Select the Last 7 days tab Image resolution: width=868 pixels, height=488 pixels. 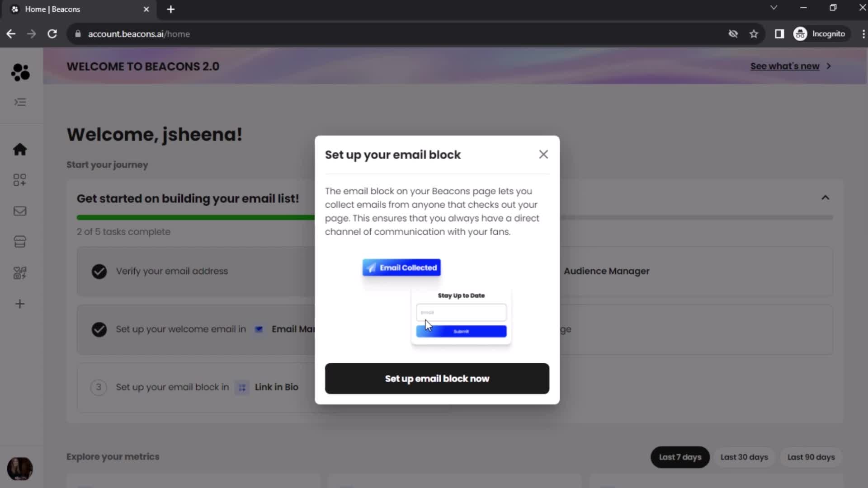679,456
